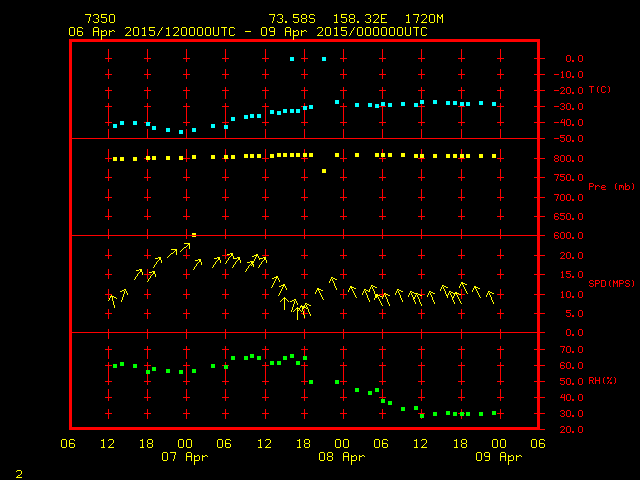Click the station ID 7350 label
The width and height of the screenshot is (640, 480).
tap(99, 19)
